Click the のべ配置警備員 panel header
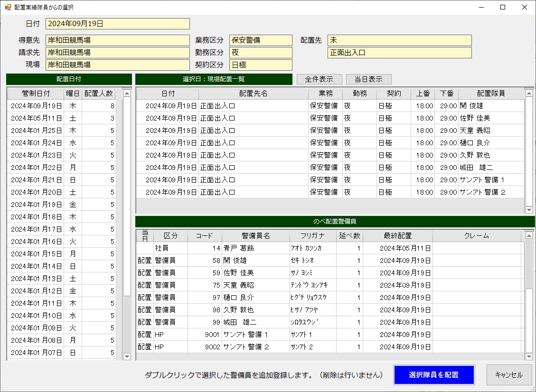This screenshot has width=536, height=392. (x=335, y=222)
